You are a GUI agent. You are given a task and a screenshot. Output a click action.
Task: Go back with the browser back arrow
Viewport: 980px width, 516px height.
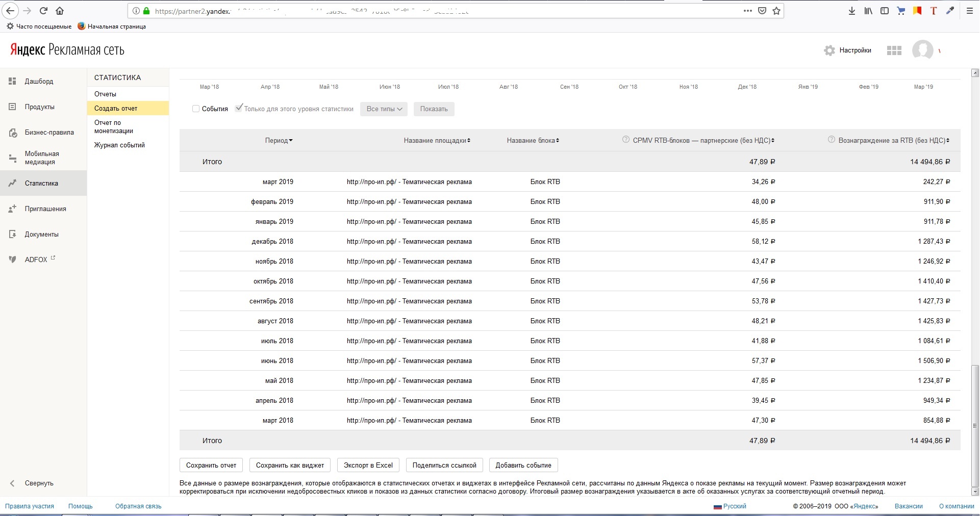click(x=10, y=11)
